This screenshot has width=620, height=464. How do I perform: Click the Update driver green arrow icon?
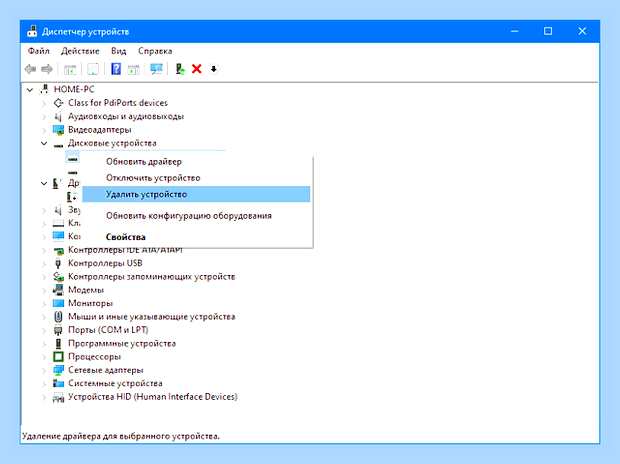pos(180,69)
